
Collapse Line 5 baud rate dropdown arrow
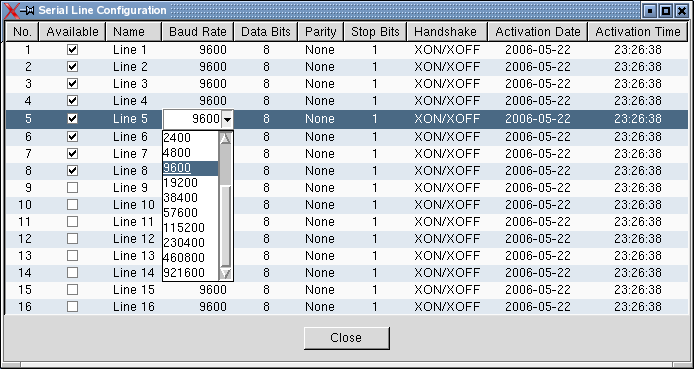coord(227,119)
